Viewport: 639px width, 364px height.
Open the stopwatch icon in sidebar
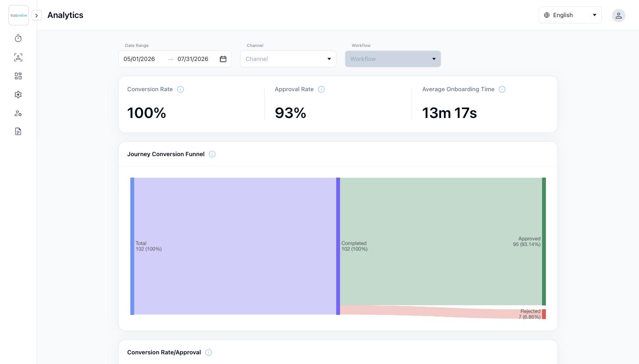[x=18, y=39]
